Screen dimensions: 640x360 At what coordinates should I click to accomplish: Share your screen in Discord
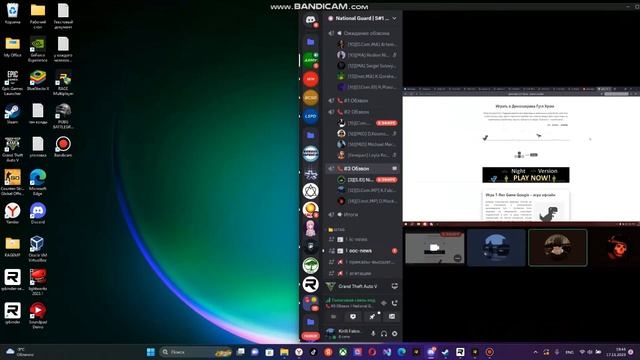tap(353, 316)
